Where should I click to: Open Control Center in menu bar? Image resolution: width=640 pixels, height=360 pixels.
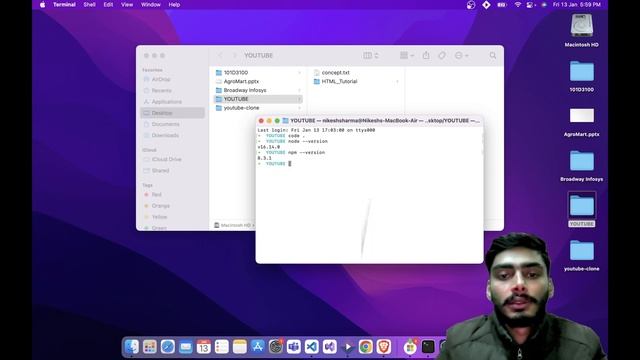pos(530,4)
